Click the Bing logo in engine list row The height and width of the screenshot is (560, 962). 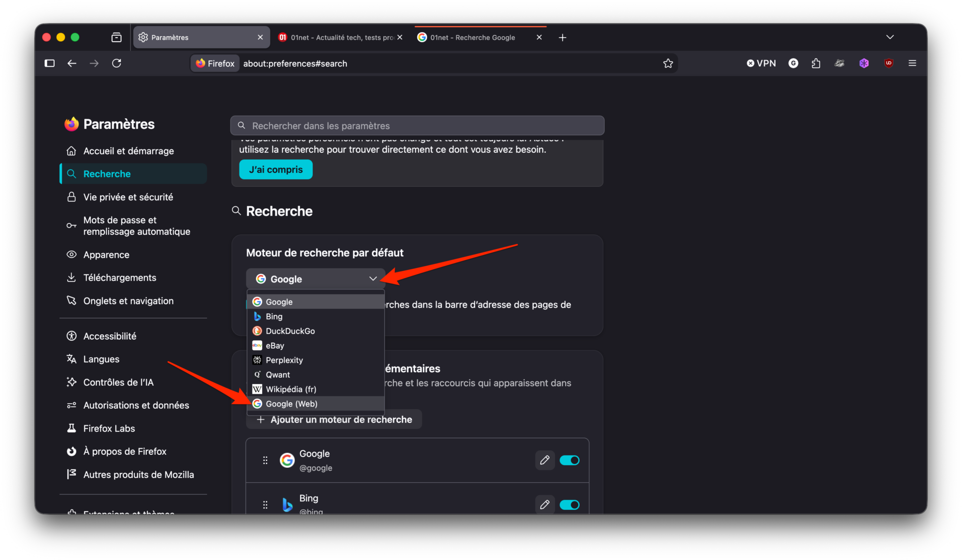(287, 505)
